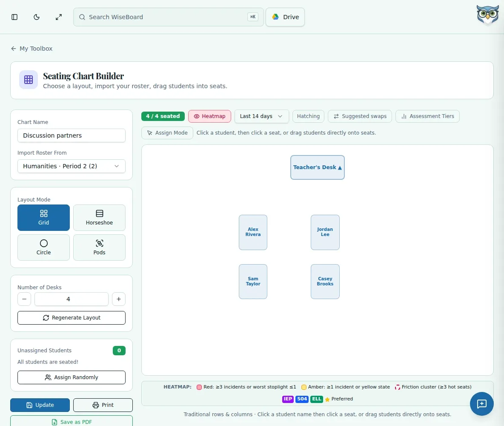Click the 4 / 4 seated badge
Viewport: 504px width, 426px height.
coord(163,116)
